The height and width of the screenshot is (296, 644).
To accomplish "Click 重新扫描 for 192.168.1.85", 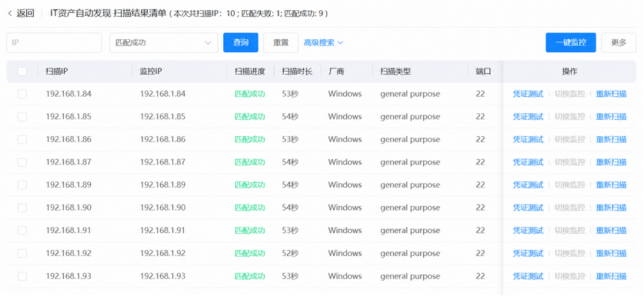I will (611, 117).
